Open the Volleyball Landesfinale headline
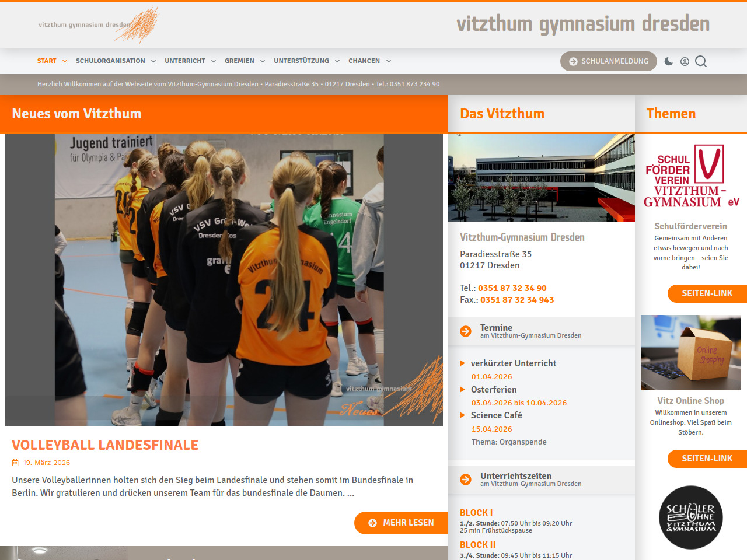 coord(105,445)
